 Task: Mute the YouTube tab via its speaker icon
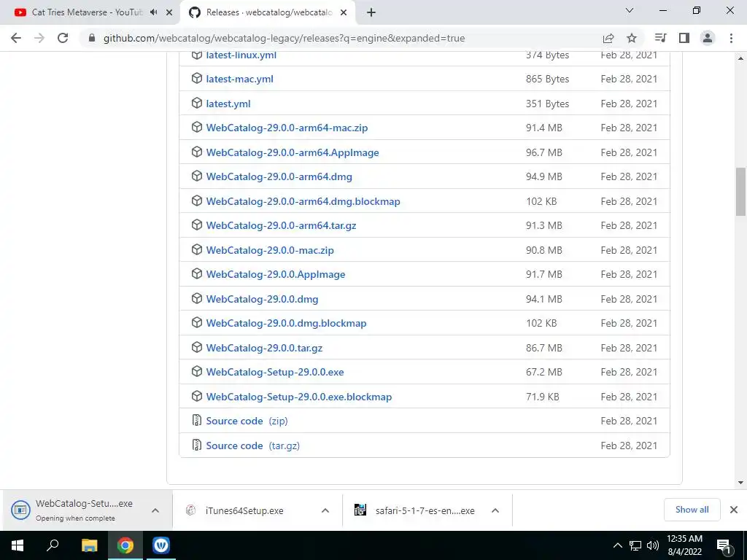coord(153,12)
